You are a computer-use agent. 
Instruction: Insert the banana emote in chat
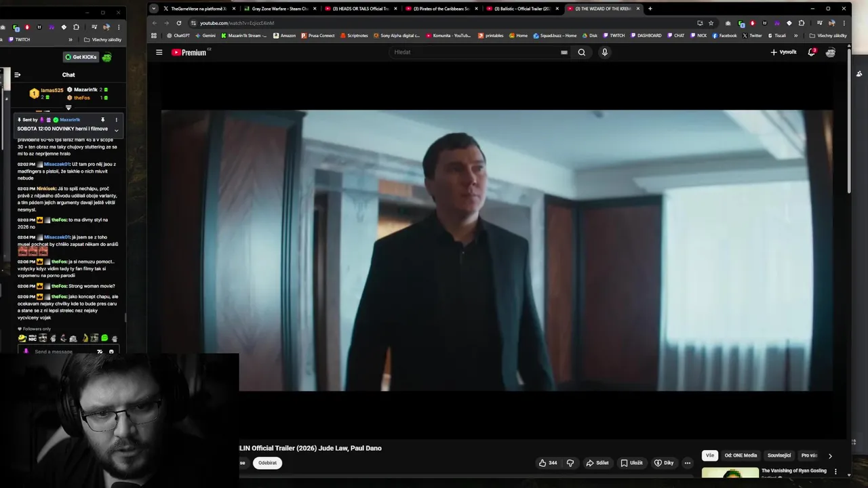(85, 338)
